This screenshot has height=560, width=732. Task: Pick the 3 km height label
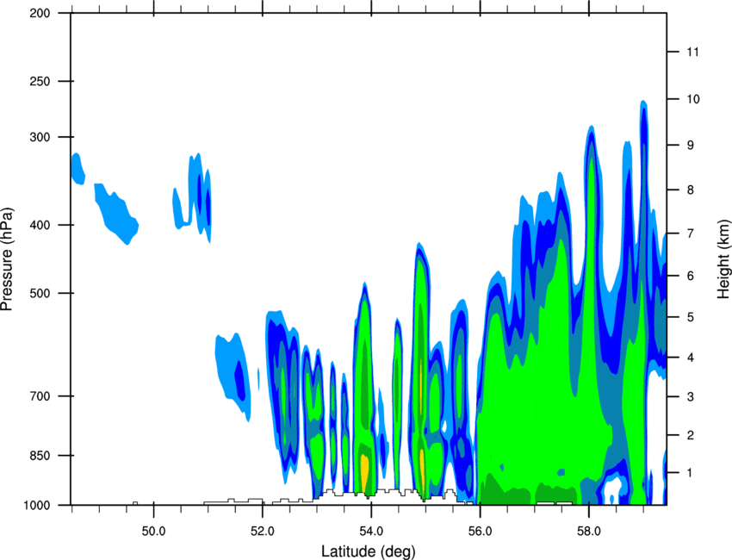pyautogui.click(x=690, y=397)
